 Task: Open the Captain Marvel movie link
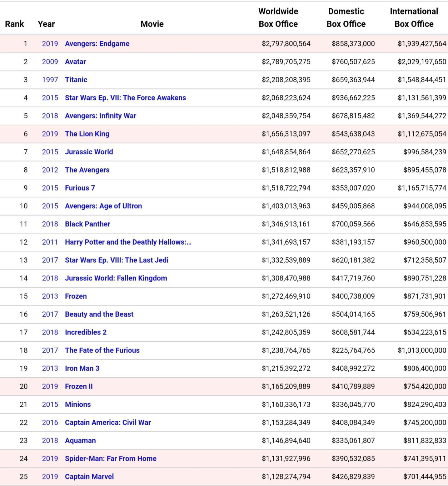tap(89, 477)
